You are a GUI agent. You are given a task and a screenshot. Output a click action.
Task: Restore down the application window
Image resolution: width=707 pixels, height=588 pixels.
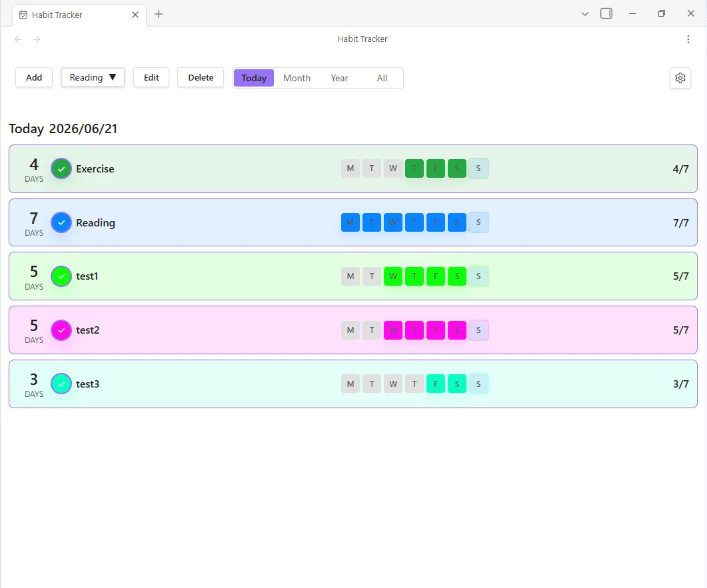coord(662,13)
